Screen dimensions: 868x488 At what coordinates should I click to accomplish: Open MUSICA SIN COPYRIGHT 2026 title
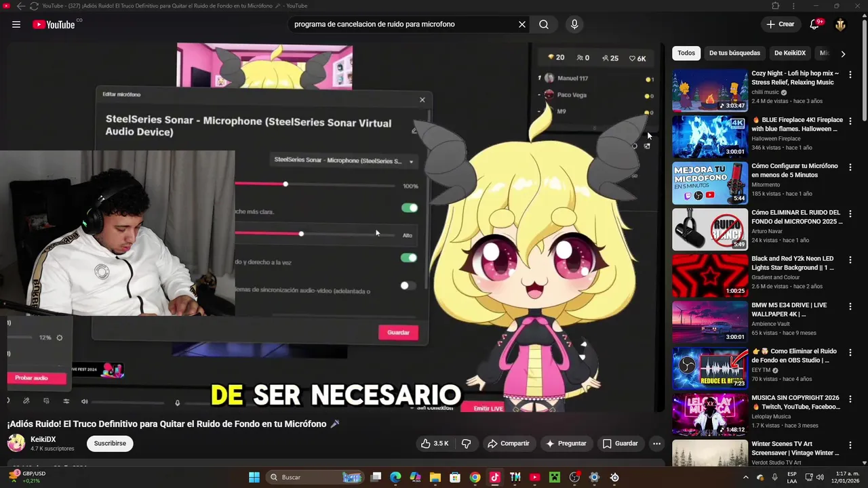[795, 403]
